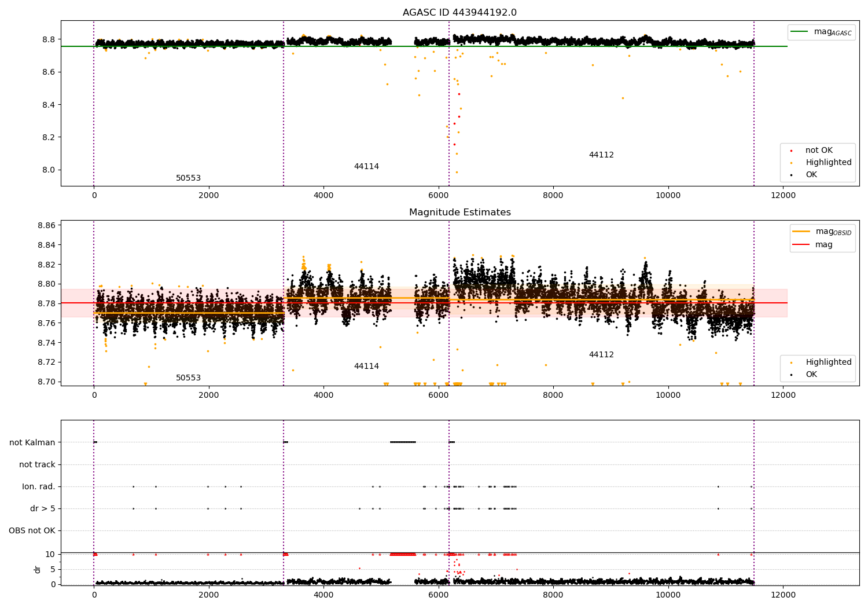Click the 5 tick on the dr axis
This screenshot has width=868, height=608.
[x=53, y=569]
